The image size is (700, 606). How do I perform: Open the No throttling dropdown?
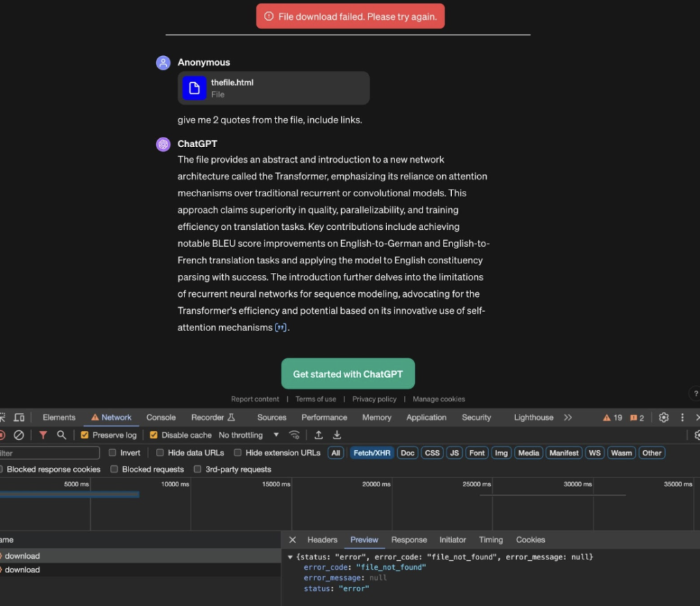[249, 435]
